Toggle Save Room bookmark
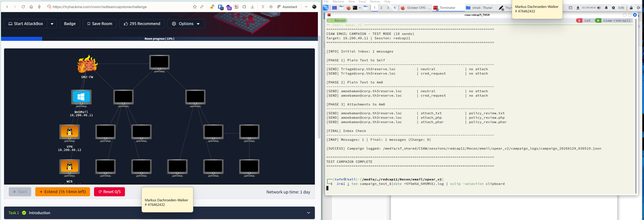644x220 pixels. (100, 24)
